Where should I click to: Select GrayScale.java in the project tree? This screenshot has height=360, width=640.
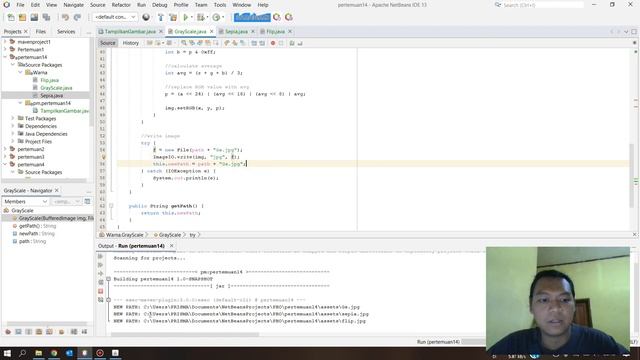[56, 88]
